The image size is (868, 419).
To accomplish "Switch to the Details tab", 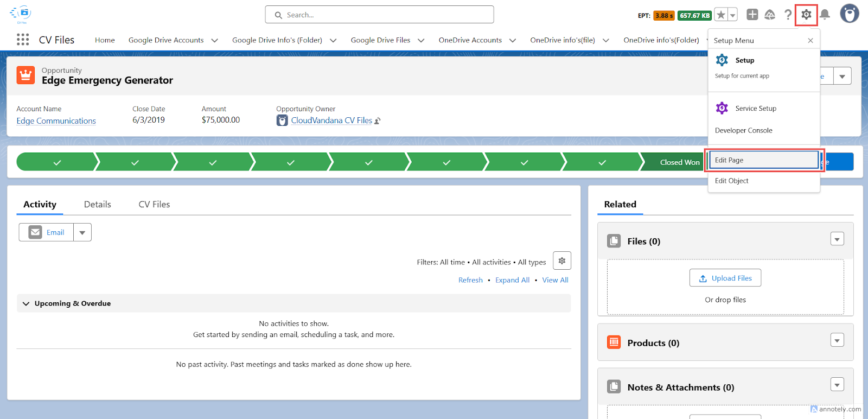I will click(x=98, y=205).
